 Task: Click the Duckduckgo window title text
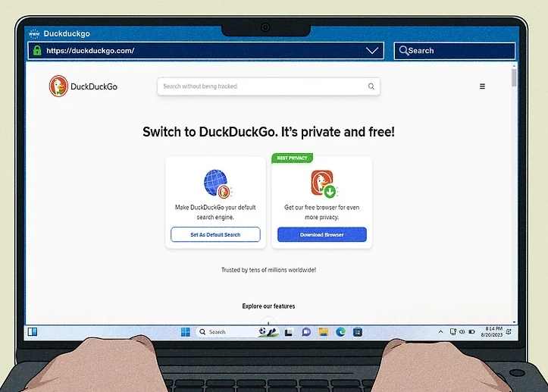[x=67, y=33]
